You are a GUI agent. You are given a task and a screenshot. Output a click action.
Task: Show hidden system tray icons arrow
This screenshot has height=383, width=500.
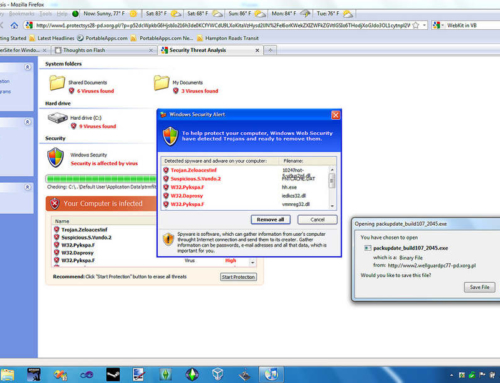pos(452,375)
